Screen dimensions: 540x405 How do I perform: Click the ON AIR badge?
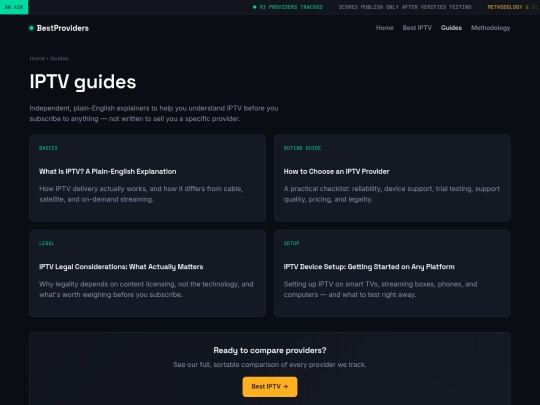14,7
